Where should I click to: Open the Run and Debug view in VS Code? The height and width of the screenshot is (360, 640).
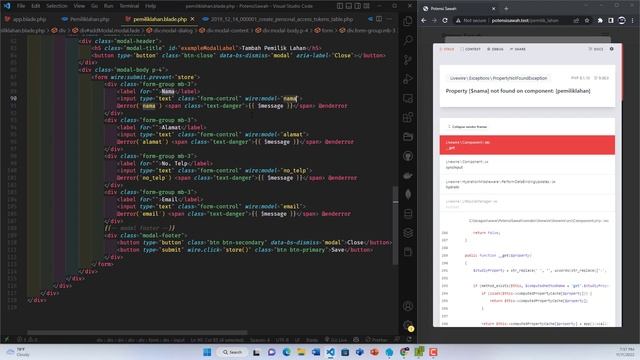click(x=408, y=79)
